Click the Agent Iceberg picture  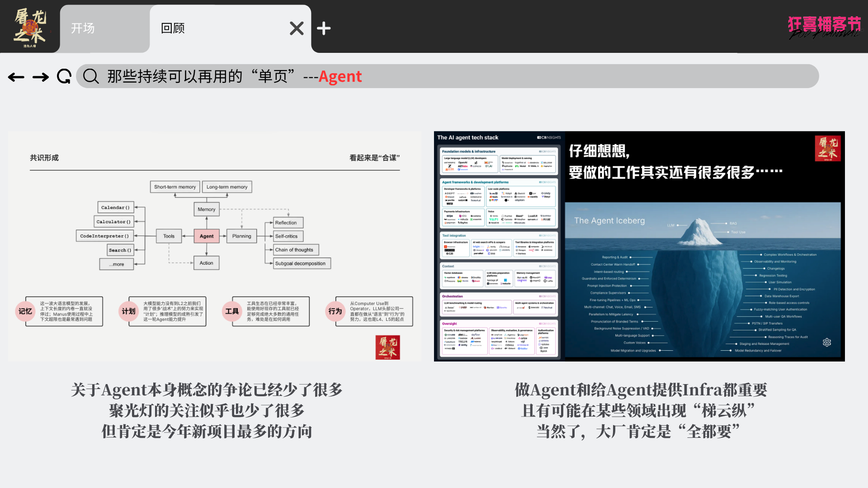click(703, 280)
